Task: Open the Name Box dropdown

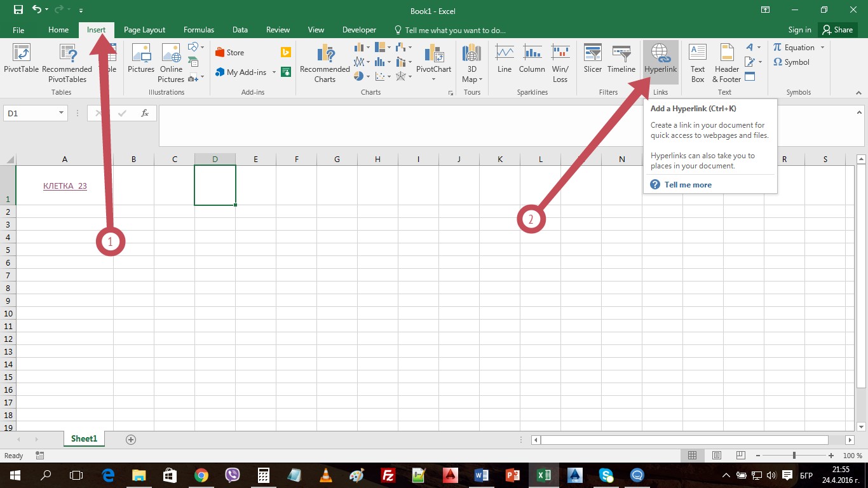Action: pyautogui.click(x=62, y=113)
